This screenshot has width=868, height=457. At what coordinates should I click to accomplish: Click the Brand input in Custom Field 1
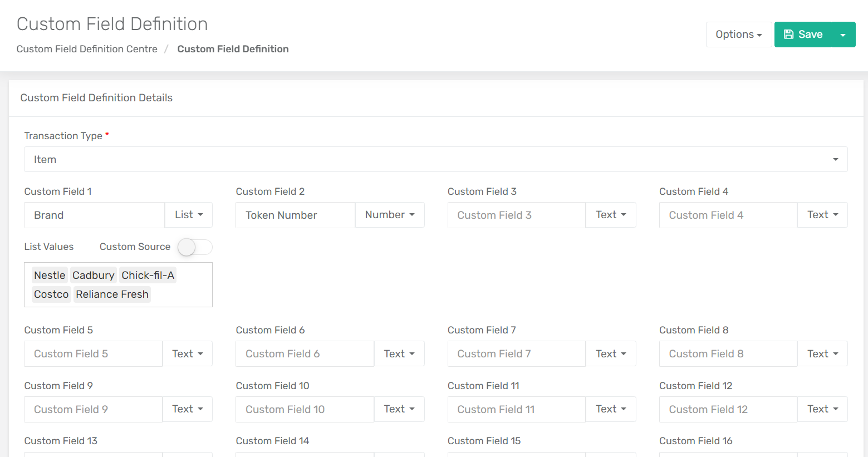[x=94, y=215]
